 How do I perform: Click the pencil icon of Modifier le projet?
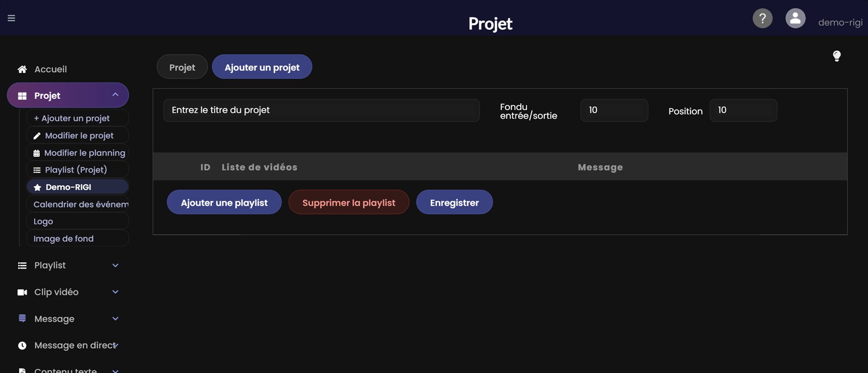click(x=37, y=136)
